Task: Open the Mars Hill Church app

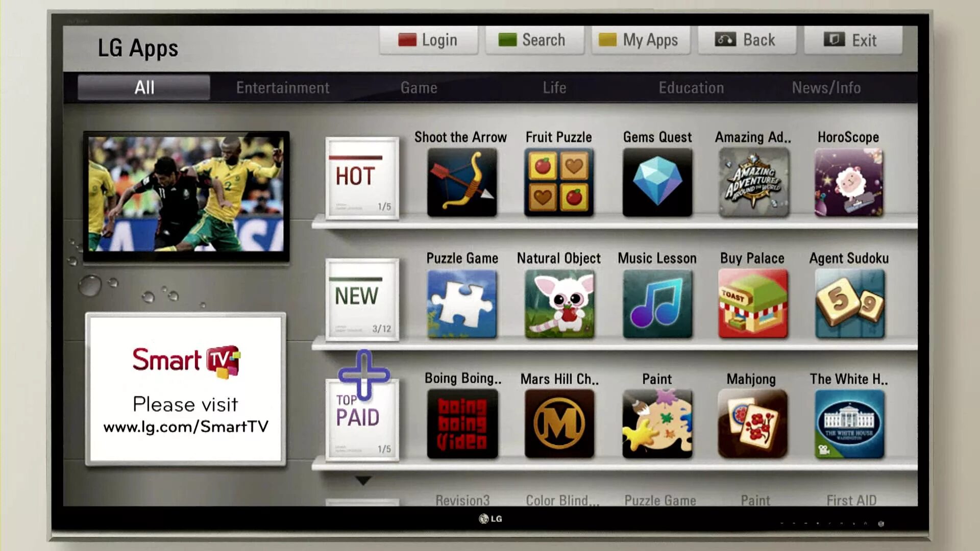Action: point(559,423)
